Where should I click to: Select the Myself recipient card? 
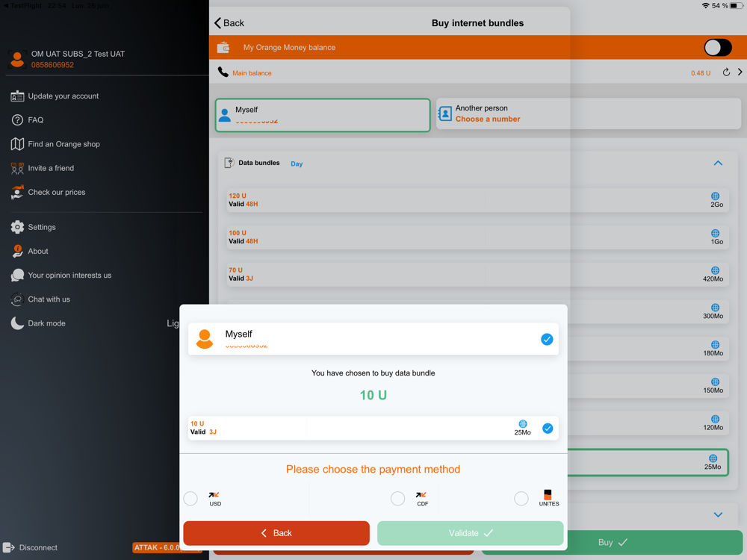point(323,115)
